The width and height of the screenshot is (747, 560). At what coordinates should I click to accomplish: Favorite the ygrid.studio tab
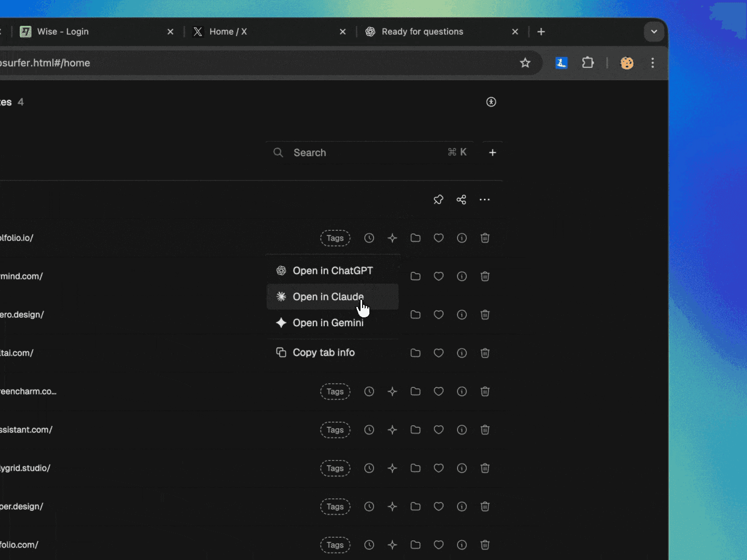(438, 468)
